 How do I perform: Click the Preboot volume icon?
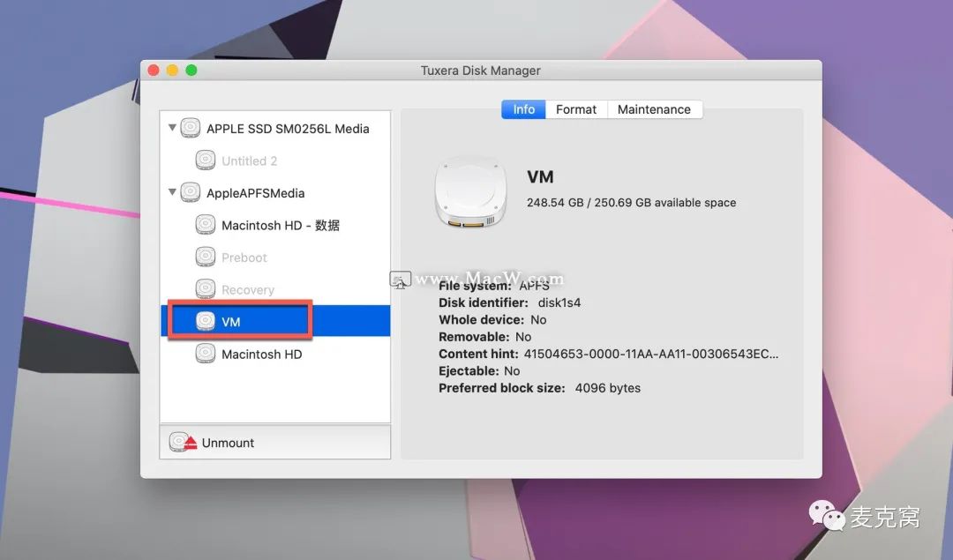[x=206, y=257]
